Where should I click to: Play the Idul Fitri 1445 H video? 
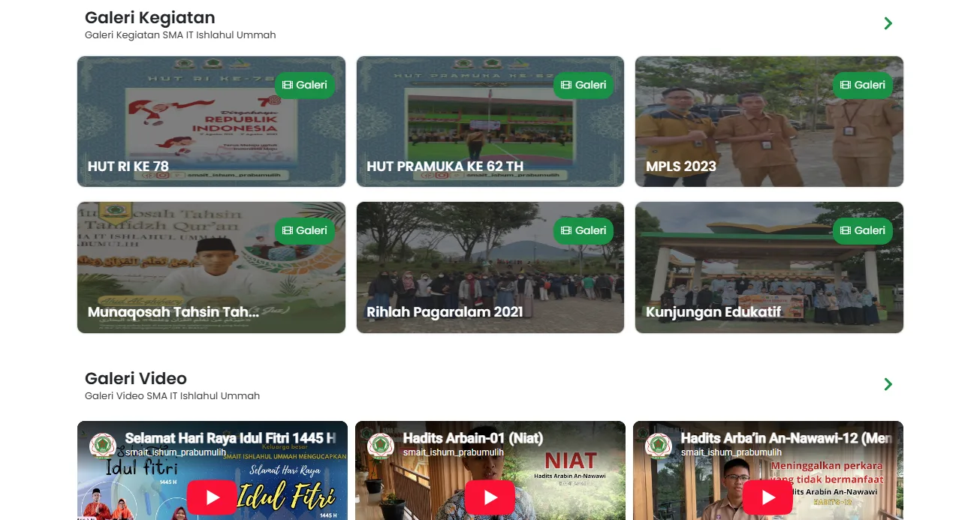(x=212, y=497)
